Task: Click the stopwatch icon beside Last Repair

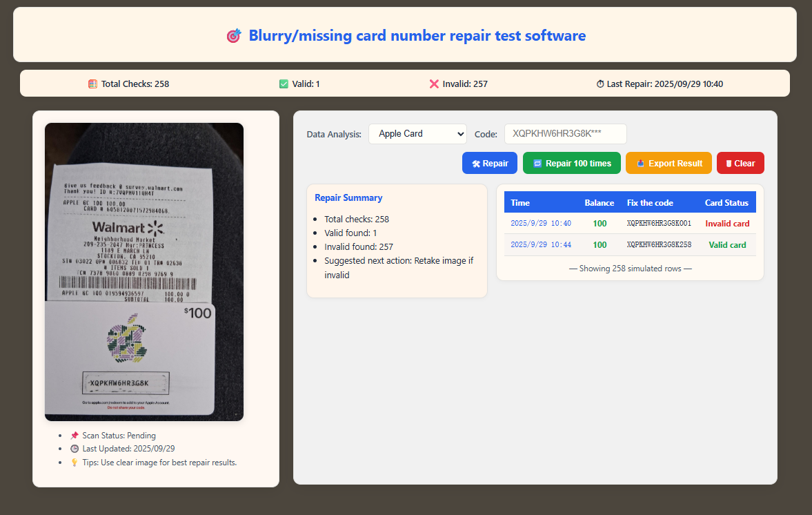Action: point(600,84)
